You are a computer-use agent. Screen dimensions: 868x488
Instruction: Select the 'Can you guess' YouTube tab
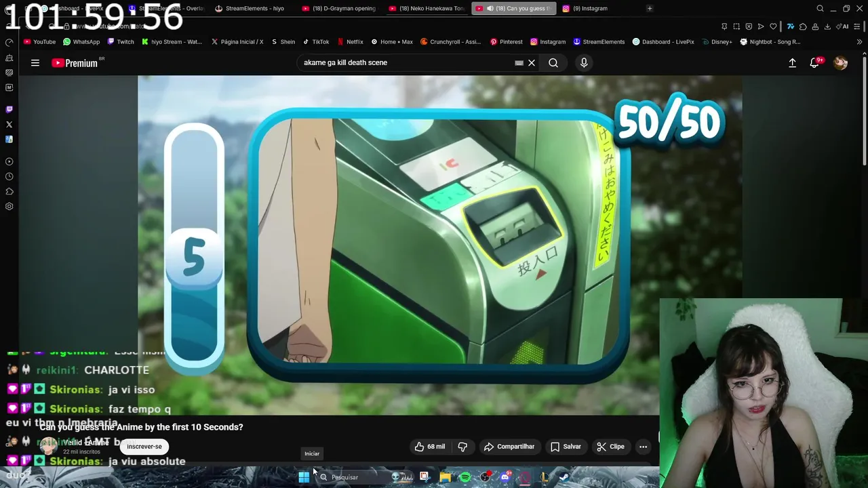[513, 8]
